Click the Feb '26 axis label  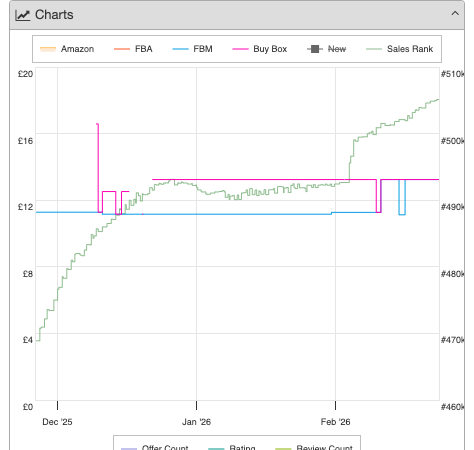click(335, 422)
